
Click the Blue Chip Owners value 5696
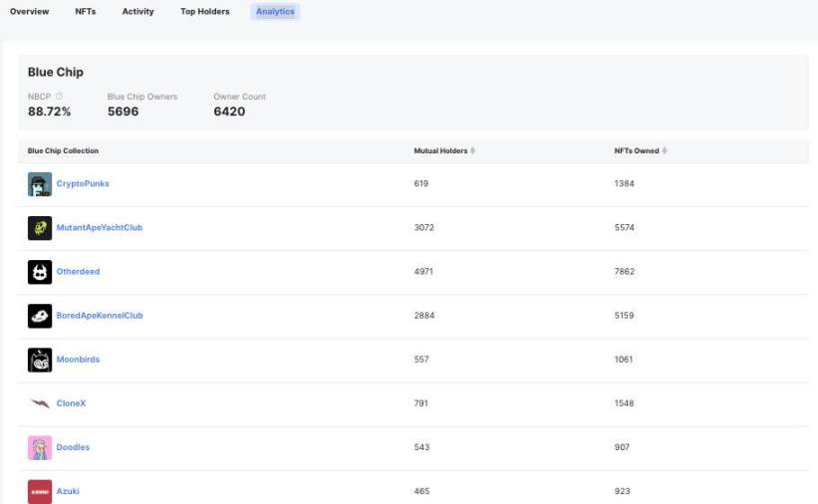[x=124, y=112]
